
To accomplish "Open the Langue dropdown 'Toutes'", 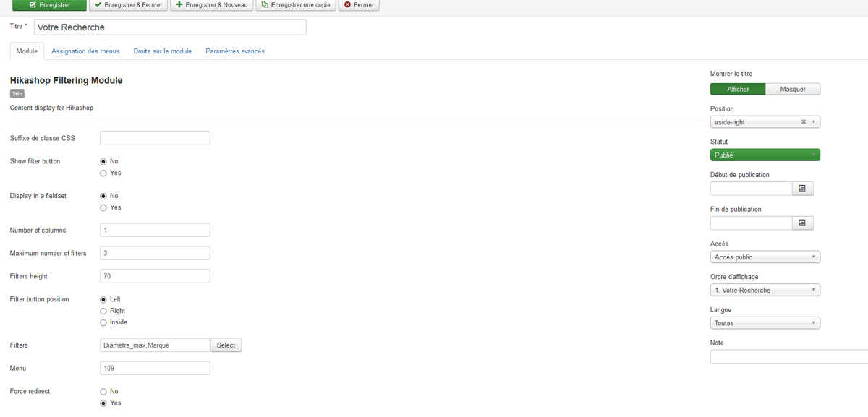I will tap(765, 323).
